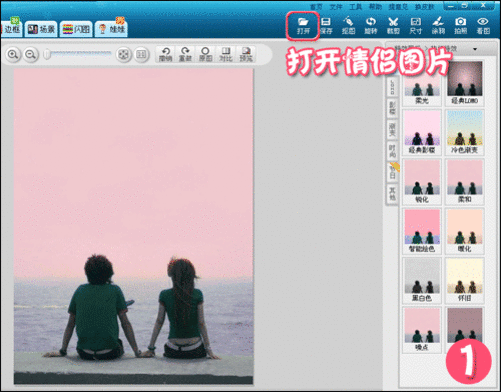Undo with the 撤销 button
The height and width of the screenshot is (392, 501).
click(x=165, y=54)
